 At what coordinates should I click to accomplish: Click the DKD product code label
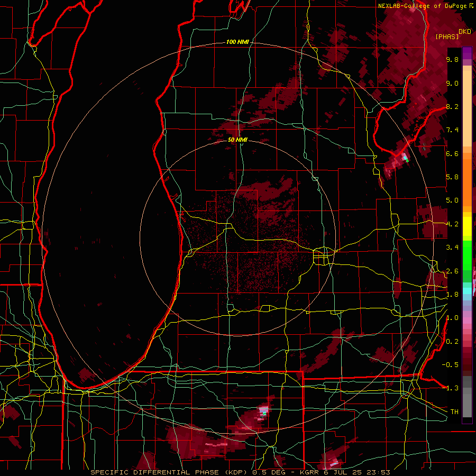coord(465,31)
